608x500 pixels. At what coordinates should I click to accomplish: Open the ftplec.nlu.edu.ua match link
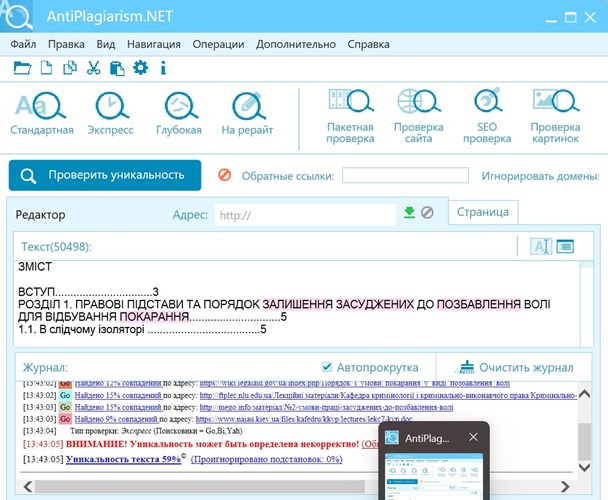pyautogui.click(x=389, y=396)
